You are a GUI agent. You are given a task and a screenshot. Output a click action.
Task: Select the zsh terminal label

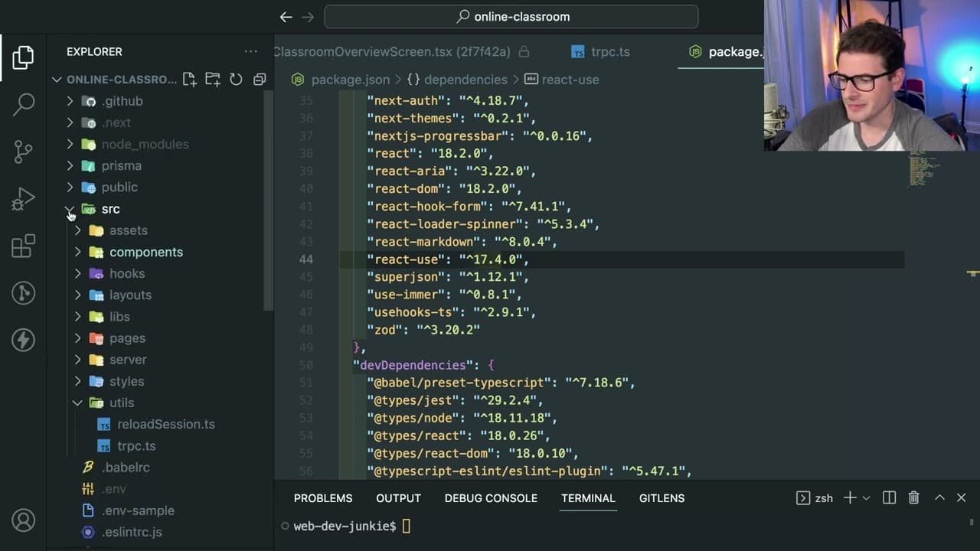815,498
